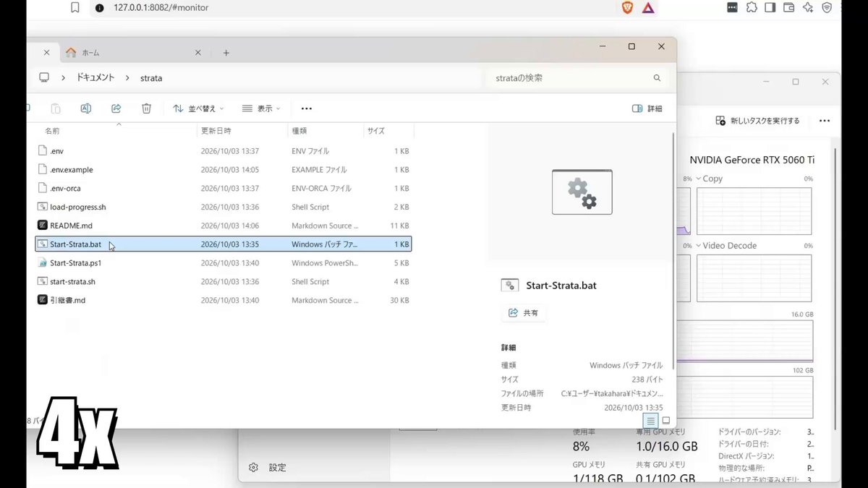Close the ホーム tab in Explorer
The image size is (868, 488).
point(198,53)
